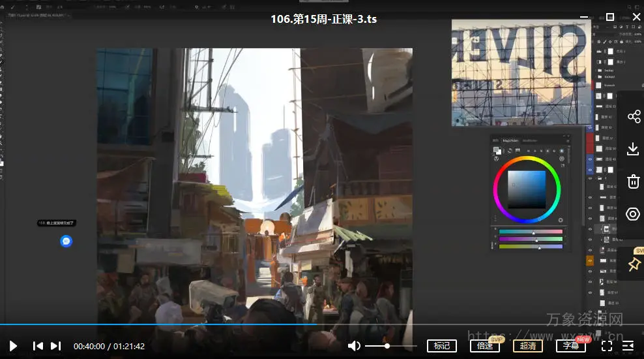Skip to the previous video
Image resolution: width=644 pixels, height=359 pixels.
click(38, 346)
